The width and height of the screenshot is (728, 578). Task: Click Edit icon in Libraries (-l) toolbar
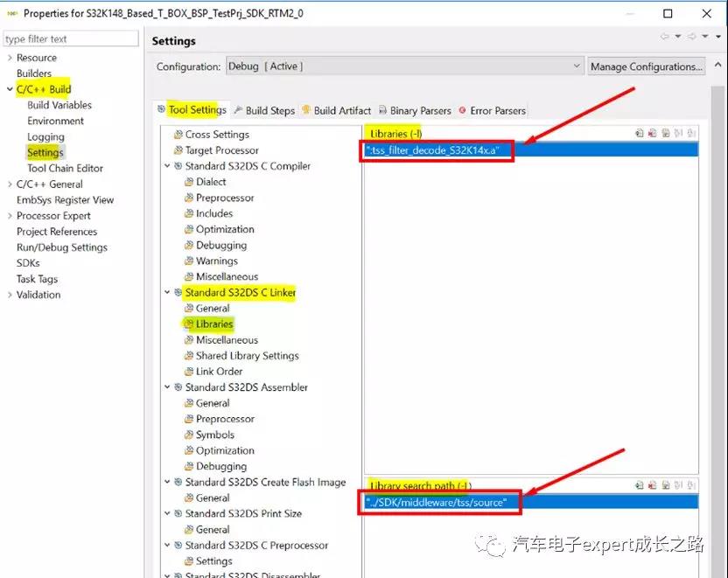coord(666,134)
